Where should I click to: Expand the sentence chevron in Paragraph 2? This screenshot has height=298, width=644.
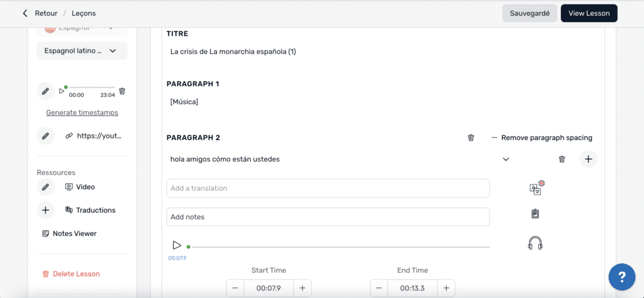click(506, 160)
